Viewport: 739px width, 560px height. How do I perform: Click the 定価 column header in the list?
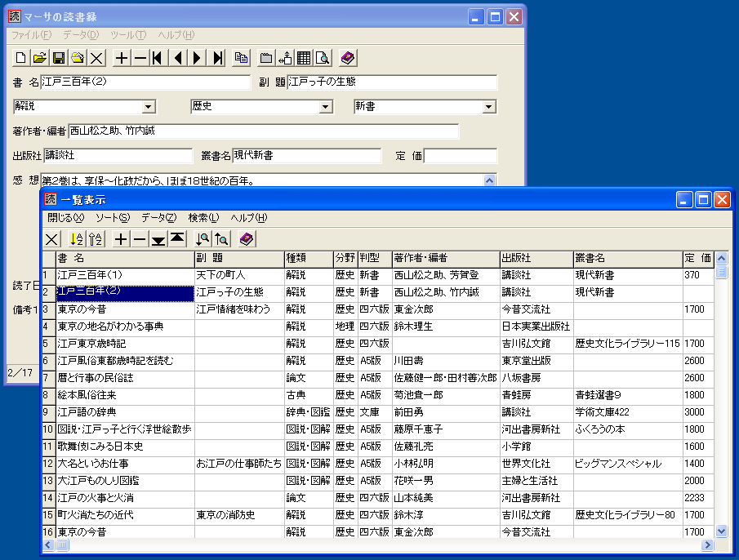point(698,258)
